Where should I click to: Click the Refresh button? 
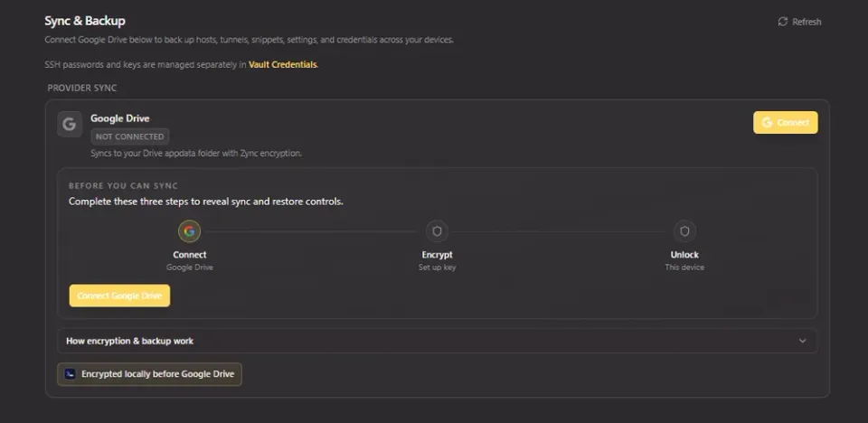pos(799,22)
